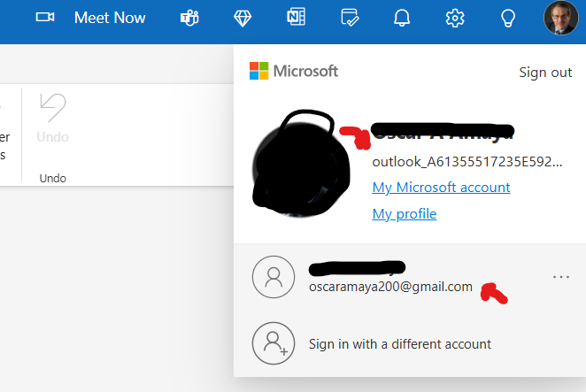
Task: Click the account profile photo in header
Action: click(x=560, y=18)
